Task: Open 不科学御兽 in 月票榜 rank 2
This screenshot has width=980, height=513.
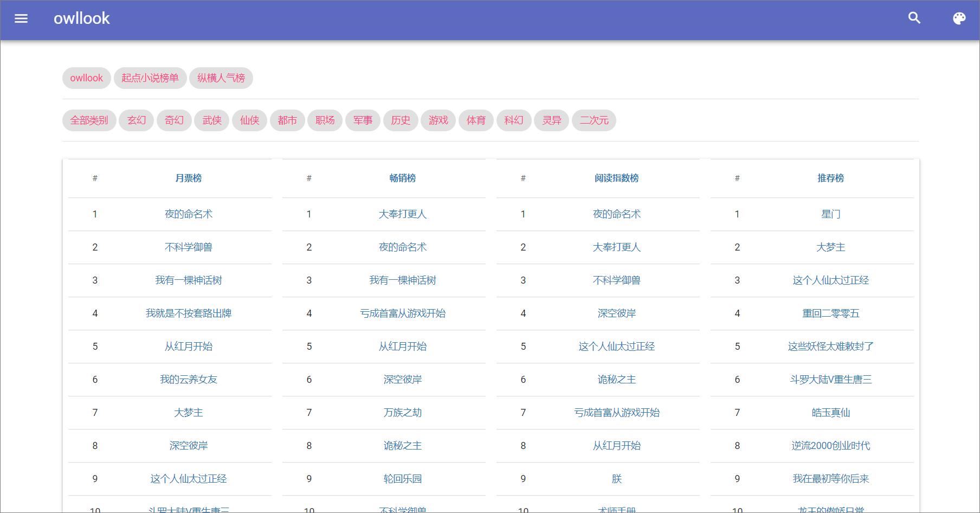Action: click(x=189, y=247)
